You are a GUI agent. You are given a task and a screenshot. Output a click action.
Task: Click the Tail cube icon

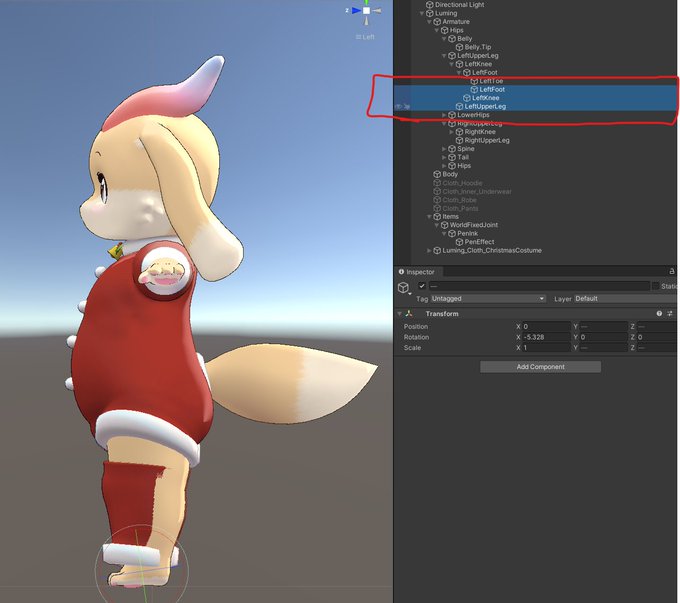click(x=452, y=157)
